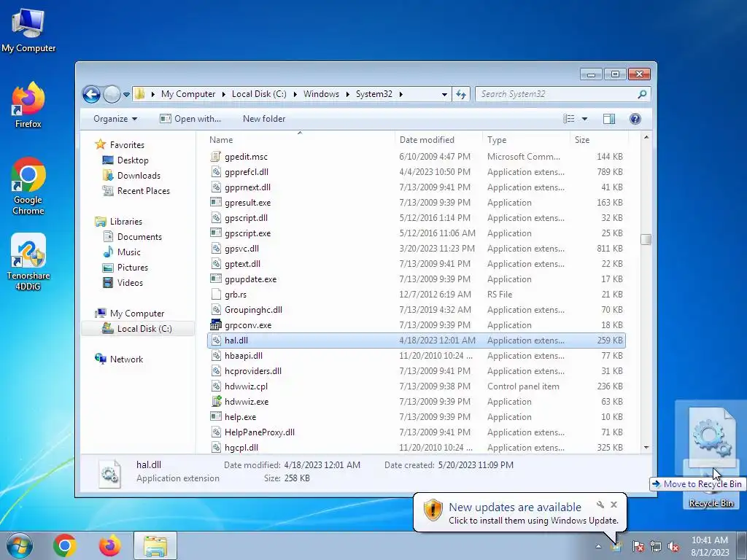Image resolution: width=747 pixels, height=560 pixels.
Task: Click the Back navigation arrow
Action: click(91, 94)
